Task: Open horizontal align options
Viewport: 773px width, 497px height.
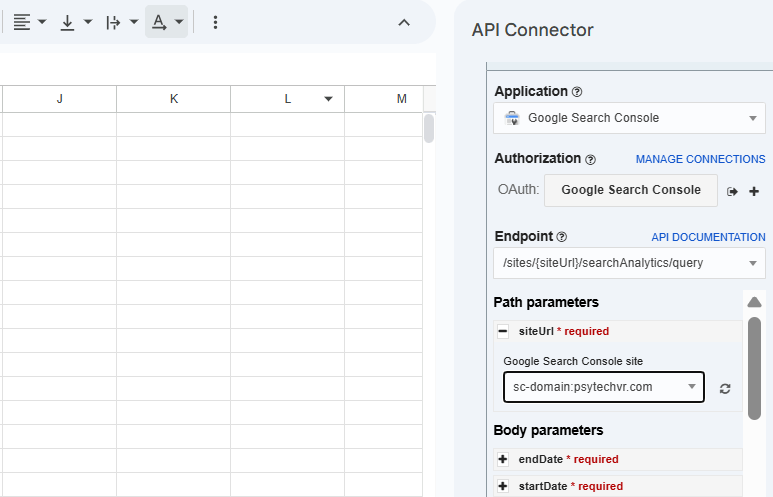Action: (29, 22)
